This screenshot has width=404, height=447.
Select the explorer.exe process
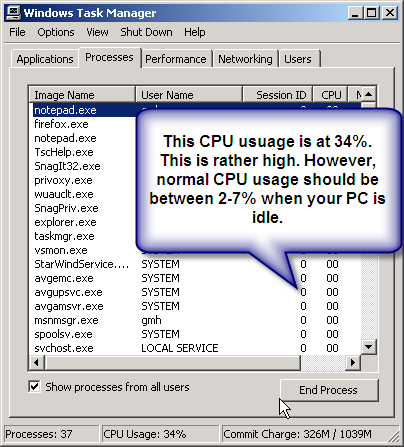pyautogui.click(x=65, y=222)
